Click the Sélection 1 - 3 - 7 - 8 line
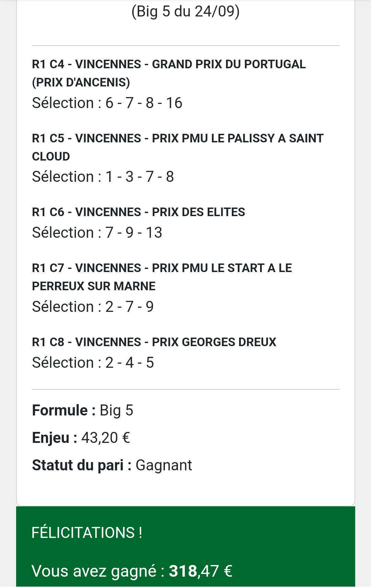Screen dimensions: 371x588 pos(103,177)
